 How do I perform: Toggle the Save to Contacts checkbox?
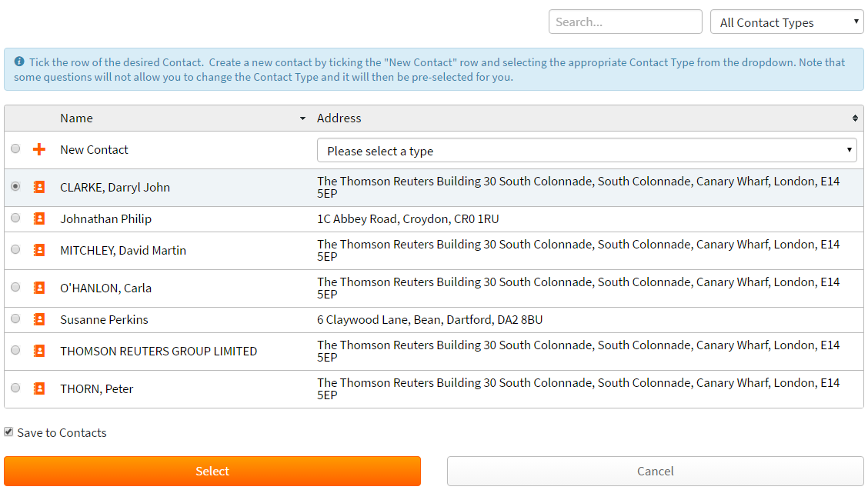(8, 432)
